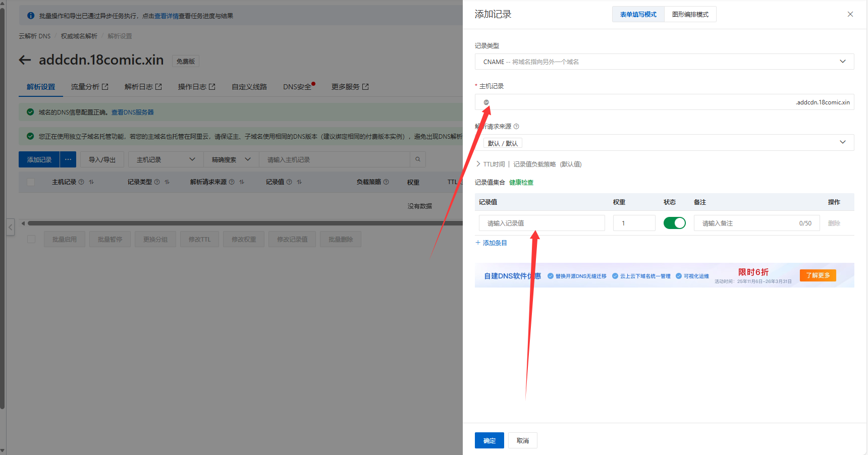Switch to 图形编排模式 tab
868x455 pixels.
pos(690,14)
